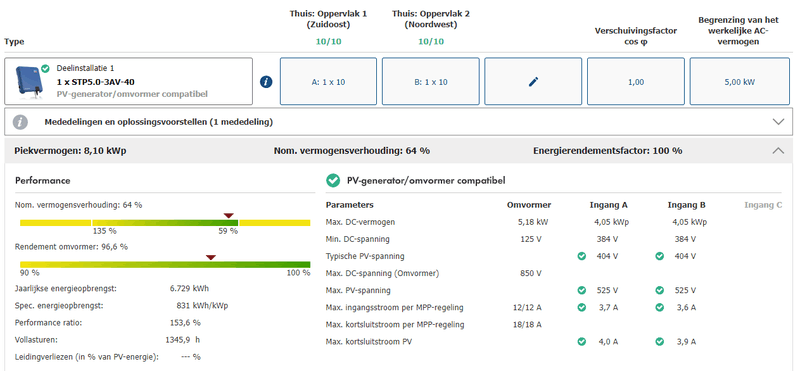Click the pencil edit icon box

click(533, 81)
